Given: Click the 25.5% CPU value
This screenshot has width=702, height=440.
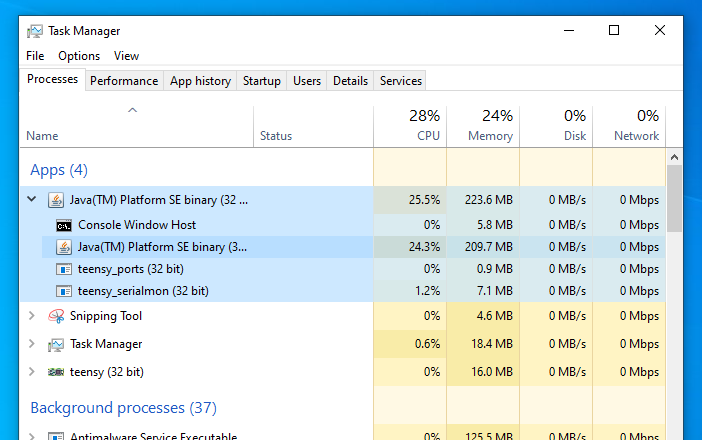Looking at the screenshot, I should [424, 200].
